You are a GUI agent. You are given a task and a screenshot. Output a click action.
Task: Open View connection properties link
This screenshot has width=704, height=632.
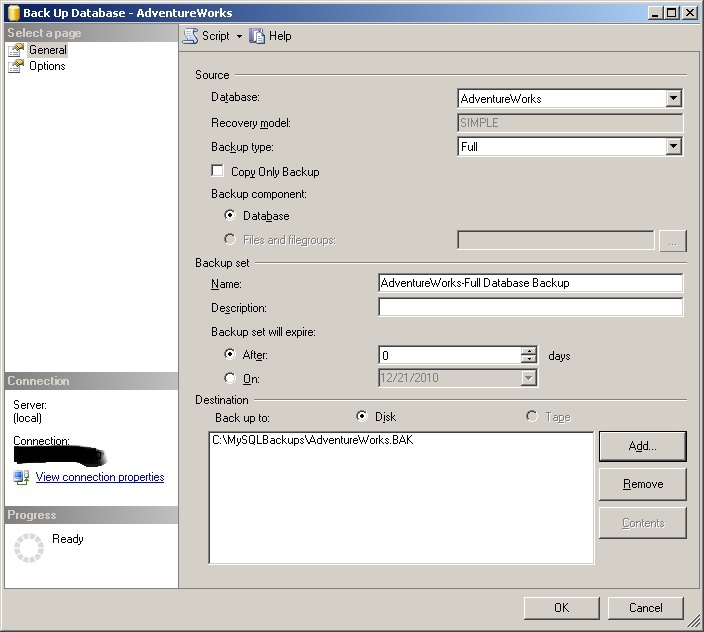(100, 477)
